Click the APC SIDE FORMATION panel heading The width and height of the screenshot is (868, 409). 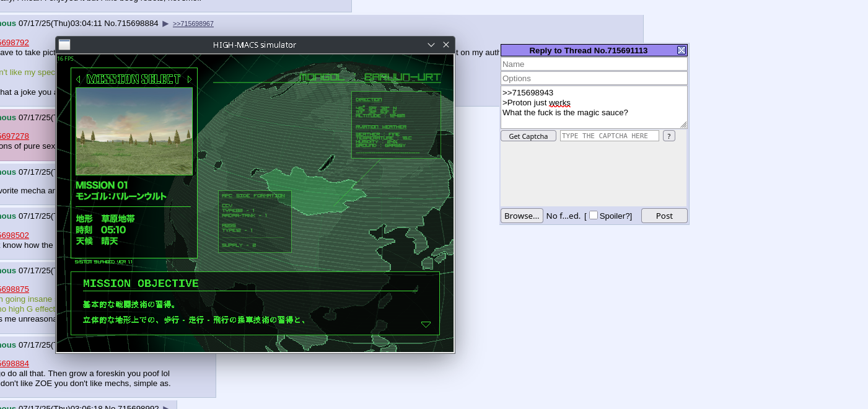pos(253,196)
